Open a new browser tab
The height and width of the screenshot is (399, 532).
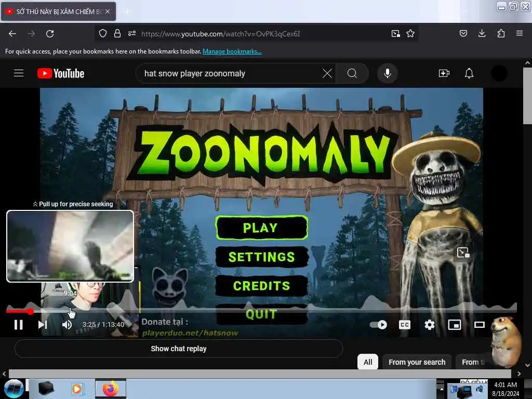tap(127, 11)
